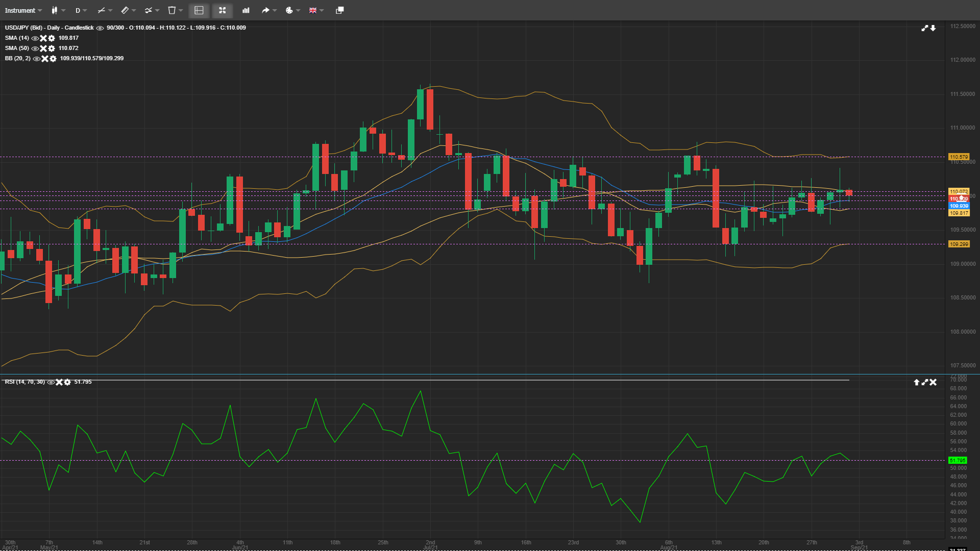This screenshot has width=980, height=551.
Task: Click the bar chart volume icon
Action: point(246,10)
